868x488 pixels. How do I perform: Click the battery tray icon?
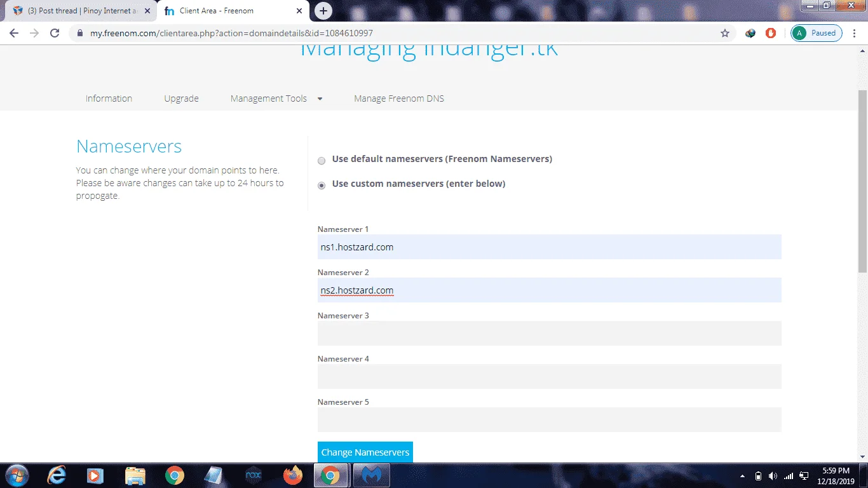758,476
